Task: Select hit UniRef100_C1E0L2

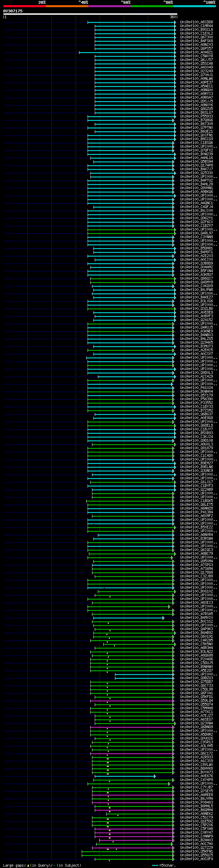Action: point(196,34)
